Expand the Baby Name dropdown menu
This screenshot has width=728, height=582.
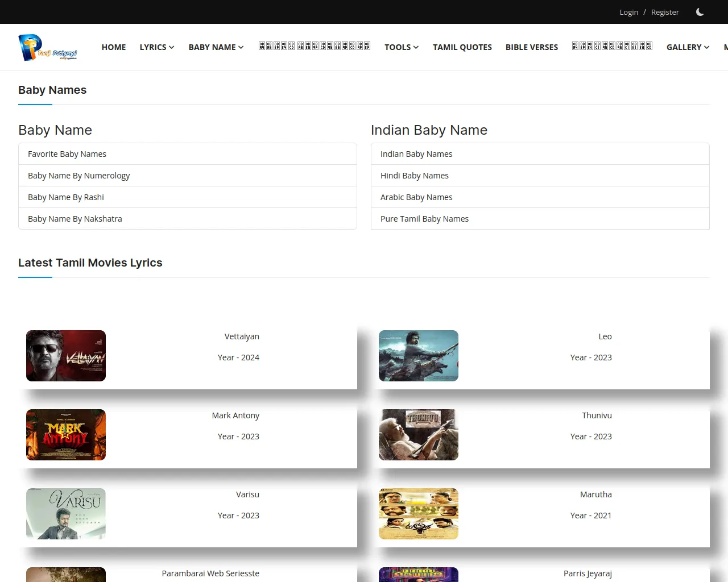coord(216,47)
